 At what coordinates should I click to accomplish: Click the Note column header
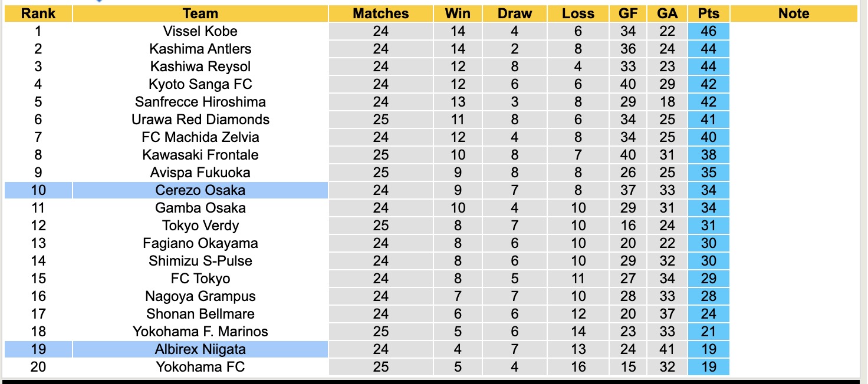(x=794, y=14)
